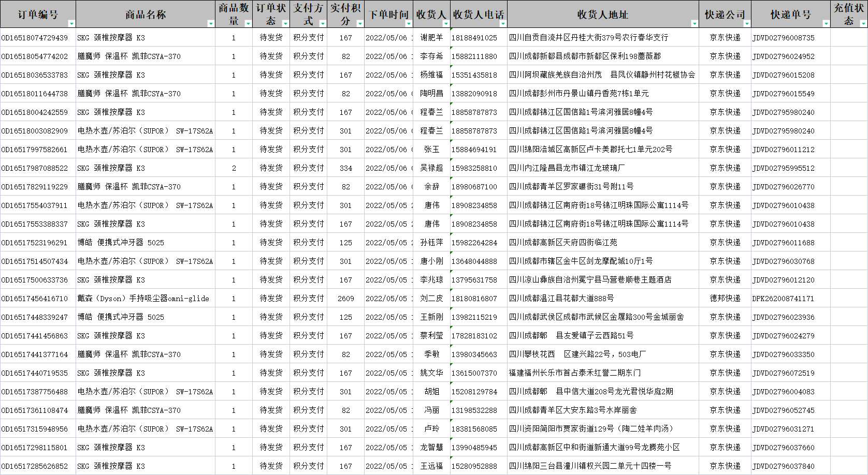Open the 订单编号 column filter dropdown

point(71,24)
